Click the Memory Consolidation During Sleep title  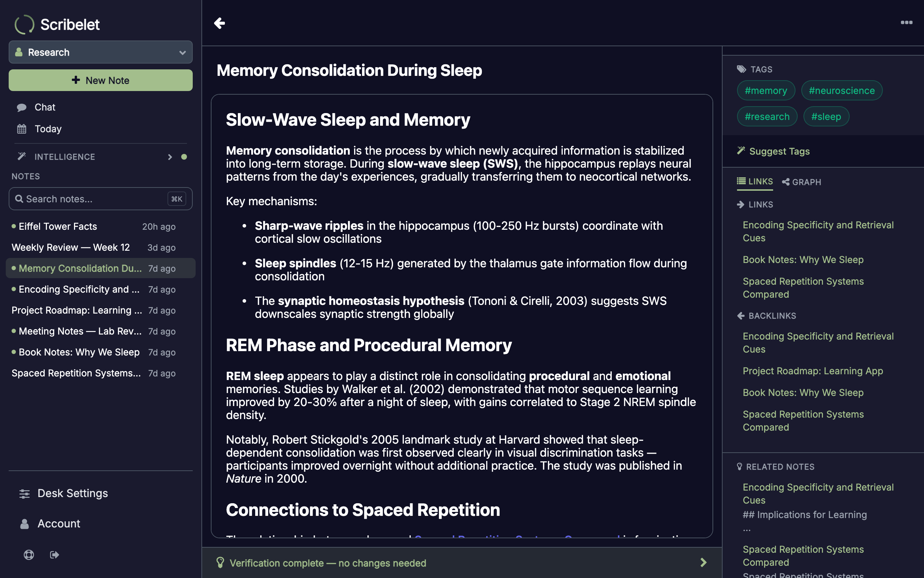(x=349, y=70)
